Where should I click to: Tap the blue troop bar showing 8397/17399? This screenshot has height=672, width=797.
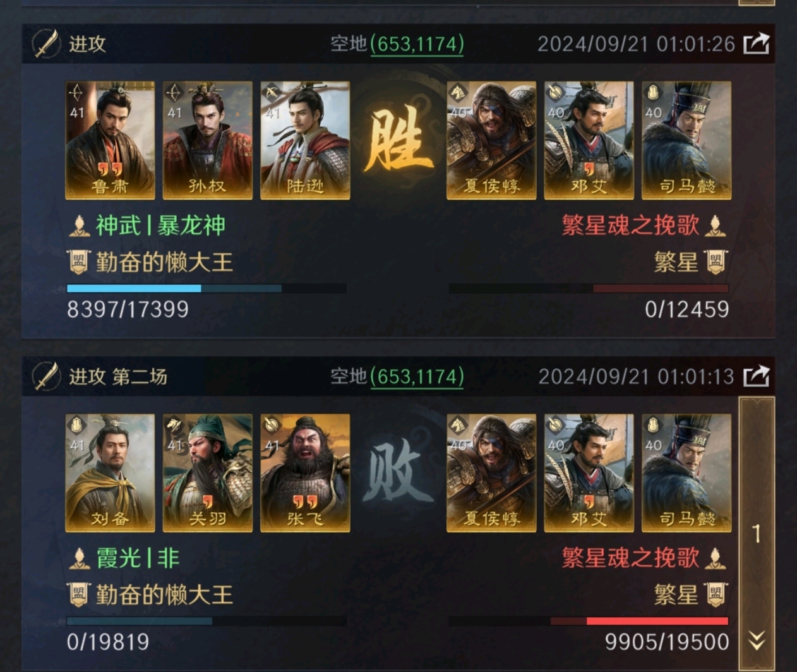point(207,289)
